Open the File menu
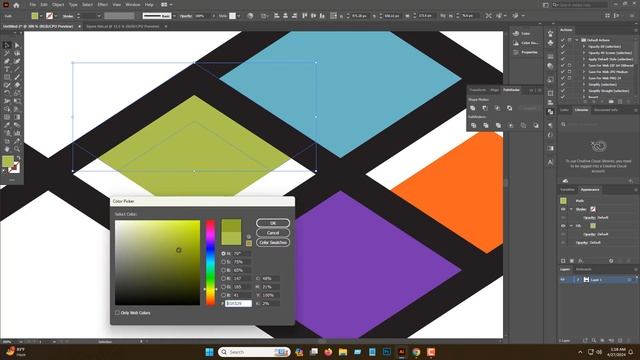 pos(33,5)
